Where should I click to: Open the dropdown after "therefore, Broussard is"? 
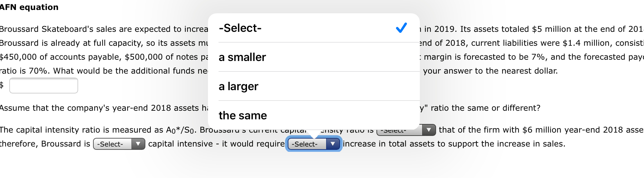(113, 144)
